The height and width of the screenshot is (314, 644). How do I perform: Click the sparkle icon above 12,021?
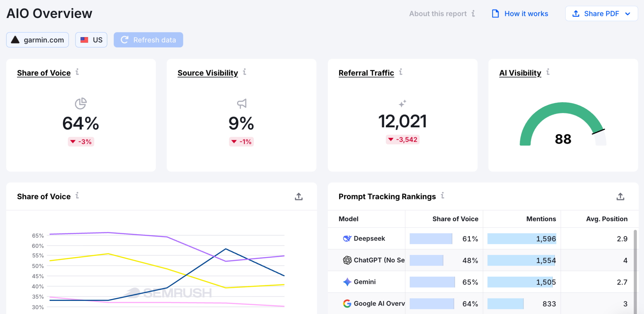pos(402,103)
